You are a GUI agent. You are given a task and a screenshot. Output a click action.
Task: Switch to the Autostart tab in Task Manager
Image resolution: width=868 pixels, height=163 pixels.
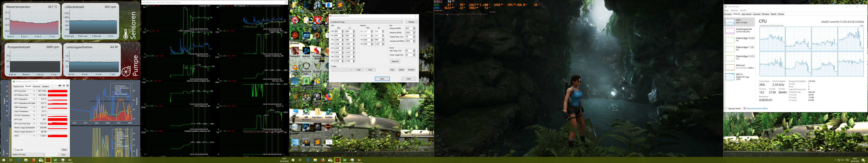pos(757,14)
